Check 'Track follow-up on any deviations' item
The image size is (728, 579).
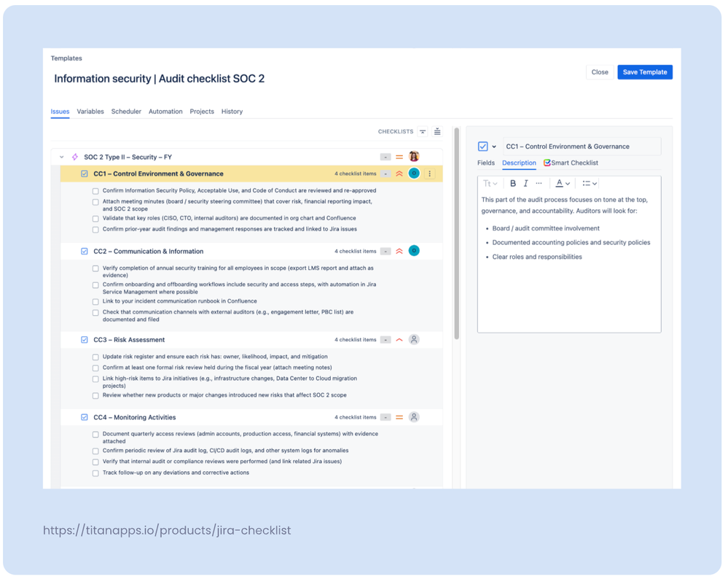coord(95,473)
